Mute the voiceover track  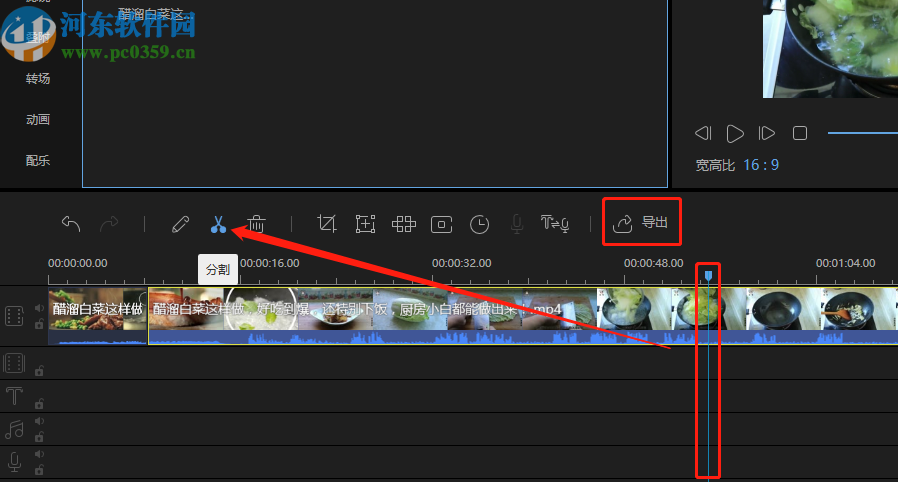[39, 454]
